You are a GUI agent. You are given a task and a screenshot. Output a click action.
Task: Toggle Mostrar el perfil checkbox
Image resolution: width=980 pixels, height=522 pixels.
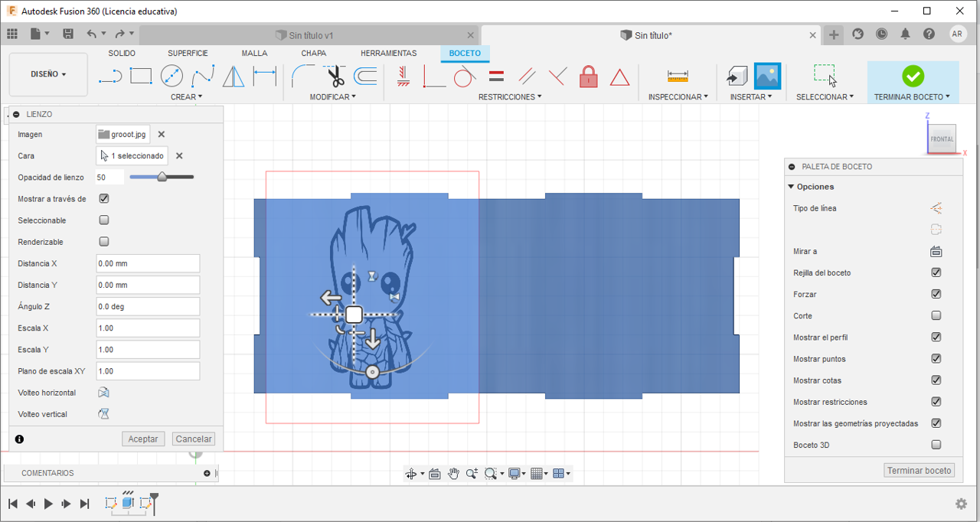(936, 337)
